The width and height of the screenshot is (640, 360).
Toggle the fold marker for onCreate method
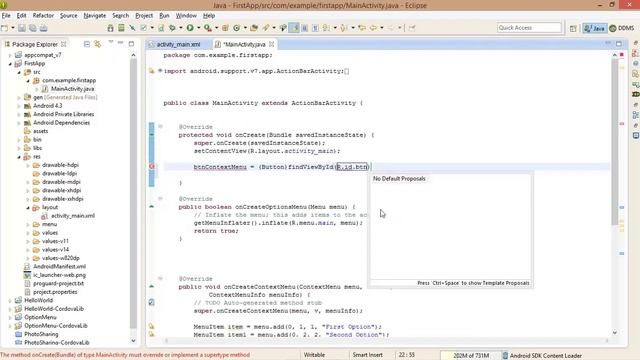[x=160, y=127]
